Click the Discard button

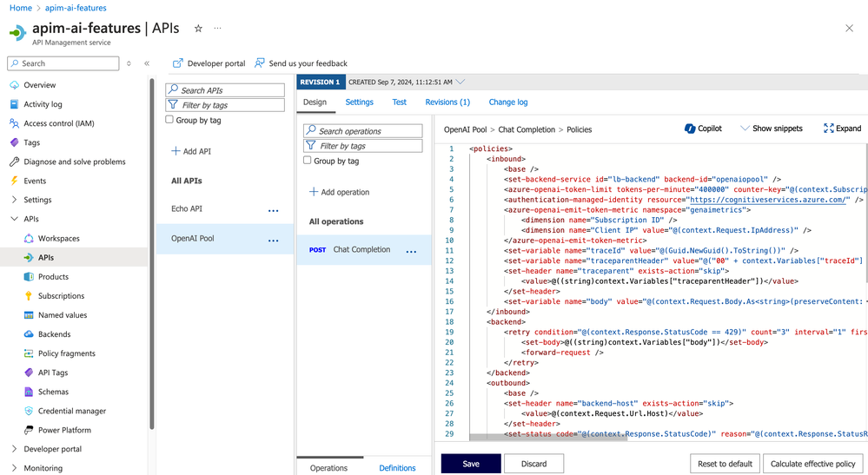pos(534,464)
